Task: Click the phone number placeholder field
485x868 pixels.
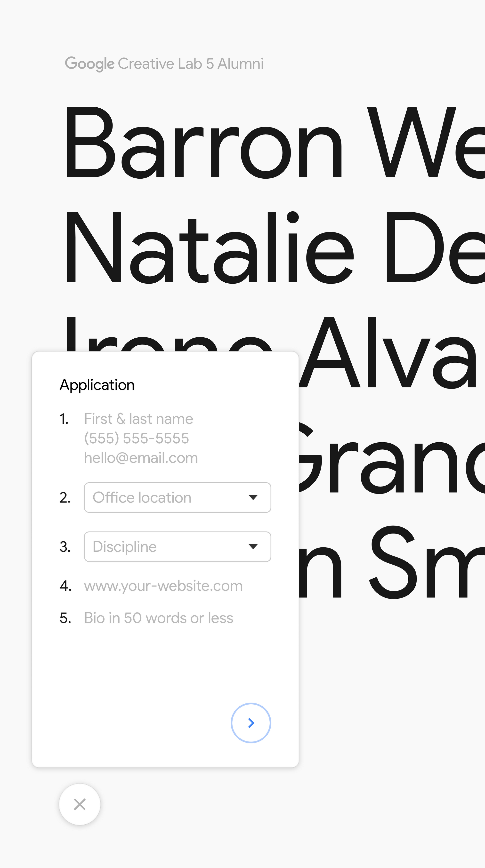Action: click(x=137, y=438)
